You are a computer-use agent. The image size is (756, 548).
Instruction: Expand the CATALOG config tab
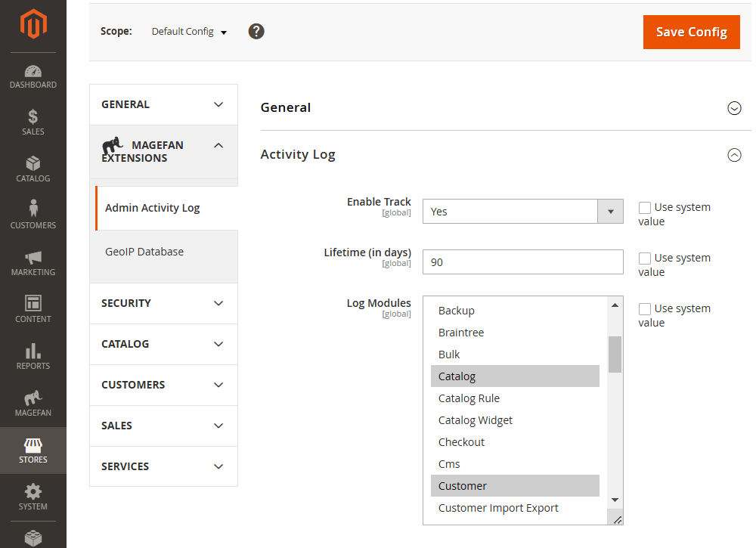coord(163,344)
